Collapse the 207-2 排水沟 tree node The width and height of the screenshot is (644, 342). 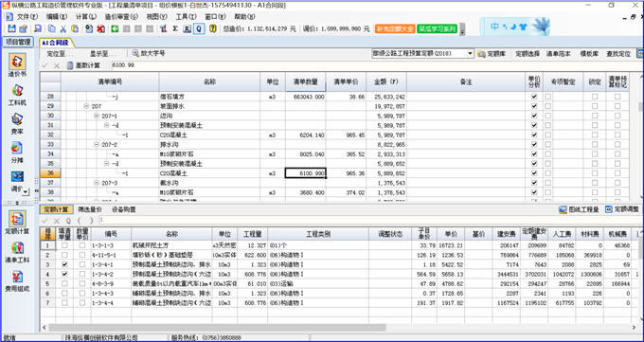97,144
